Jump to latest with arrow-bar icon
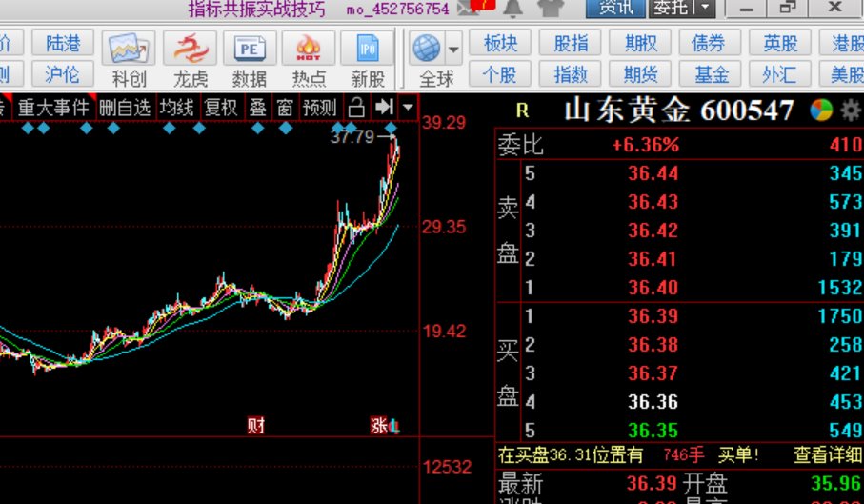This screenshot has width=864, height=504. pos(384,107)
